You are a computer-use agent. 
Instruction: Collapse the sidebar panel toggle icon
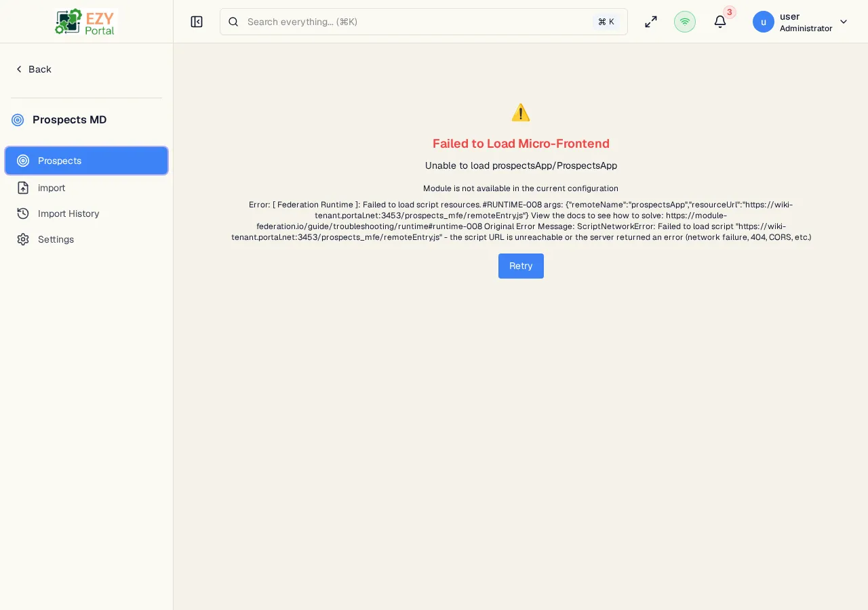coord(197,22)
